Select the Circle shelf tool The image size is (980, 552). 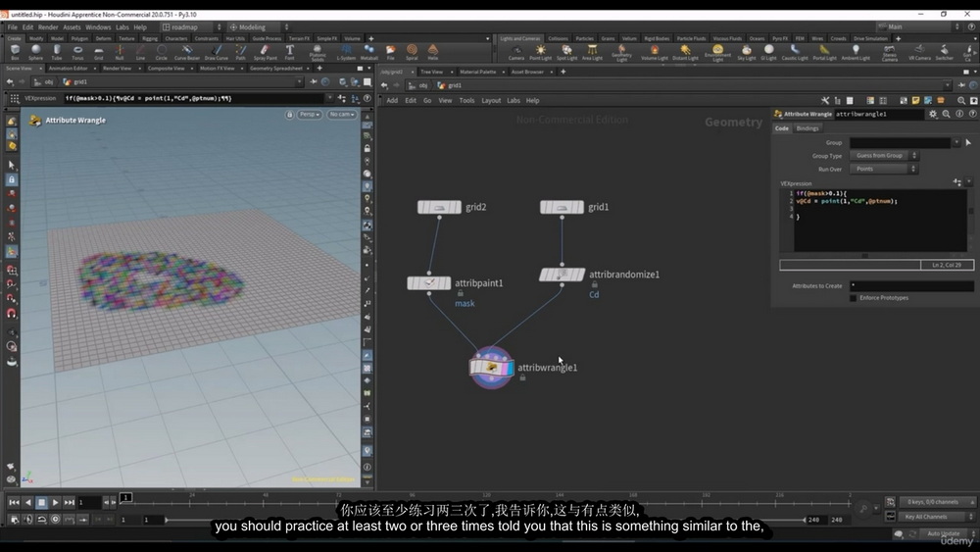pos(162,52)
